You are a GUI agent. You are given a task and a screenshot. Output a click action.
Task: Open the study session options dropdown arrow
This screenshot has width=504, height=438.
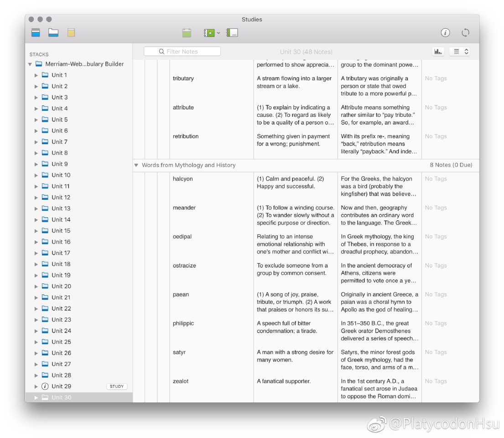[218, 33]
